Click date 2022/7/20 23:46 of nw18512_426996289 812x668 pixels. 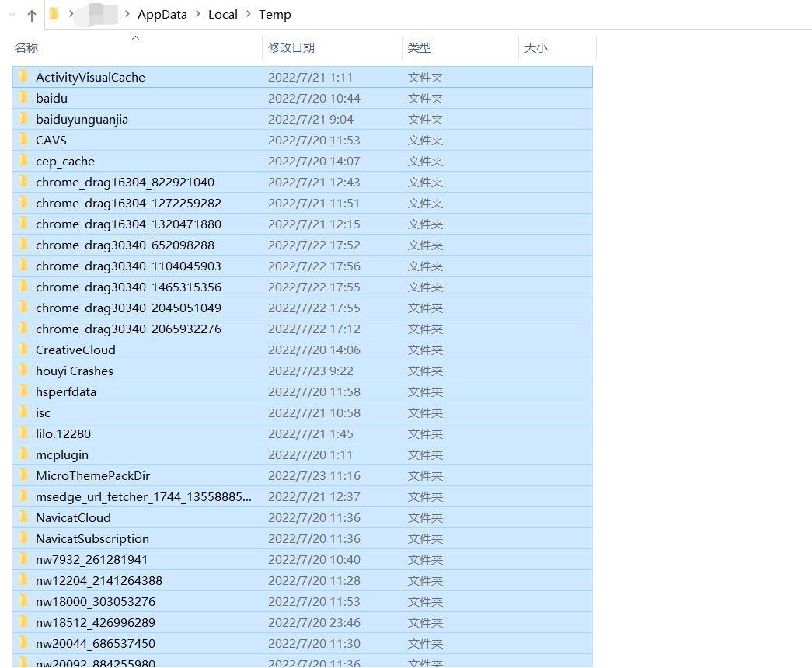(315, 623)
